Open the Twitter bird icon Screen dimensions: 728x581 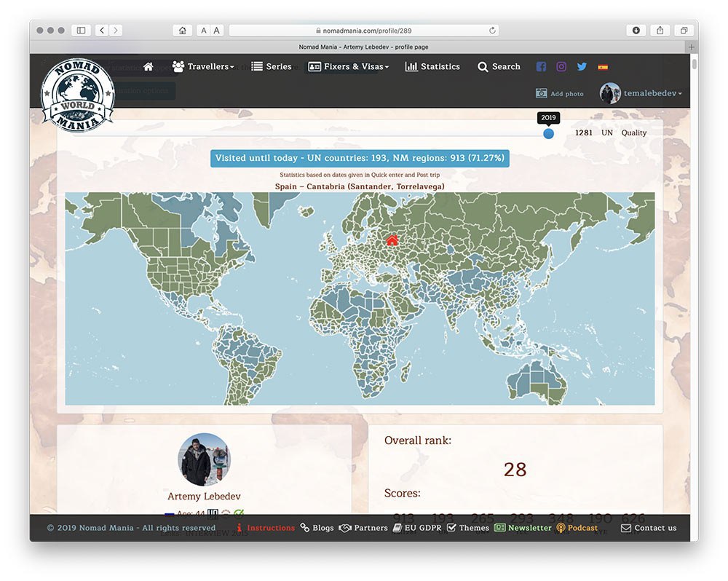click(582, 66)
